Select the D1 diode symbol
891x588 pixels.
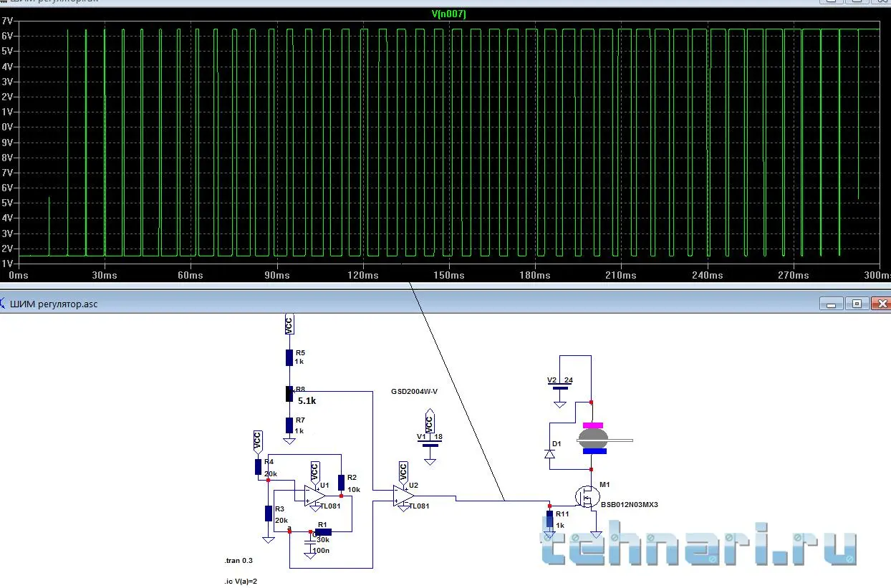click(550, 453)
